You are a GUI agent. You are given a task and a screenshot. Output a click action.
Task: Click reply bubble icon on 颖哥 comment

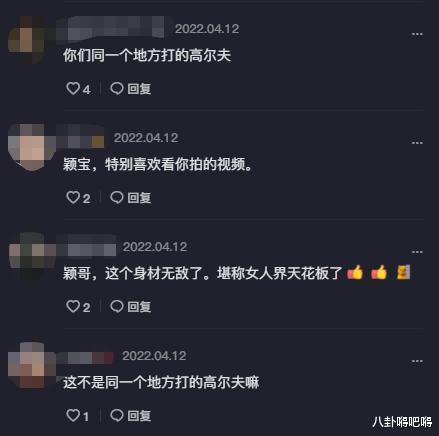[117, 307]
